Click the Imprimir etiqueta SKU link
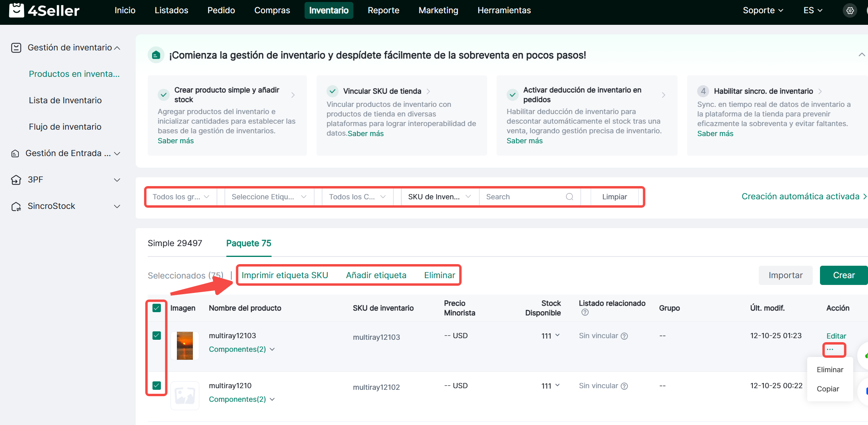This screenshot has width=868, height=425. 285,275
